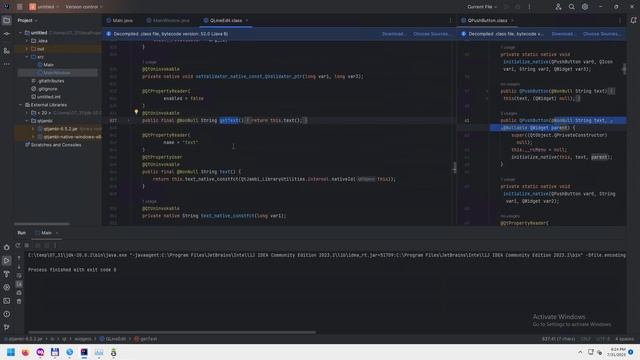This screenshot has height=360, width=640.
Task: Switch to MainWindow.java tab
Action: (x=168, y=20)
